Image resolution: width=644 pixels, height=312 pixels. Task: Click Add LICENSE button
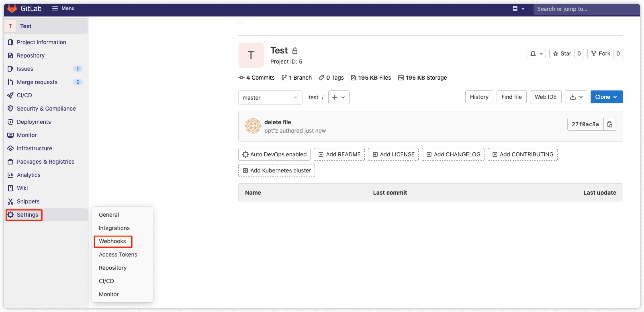393,154
